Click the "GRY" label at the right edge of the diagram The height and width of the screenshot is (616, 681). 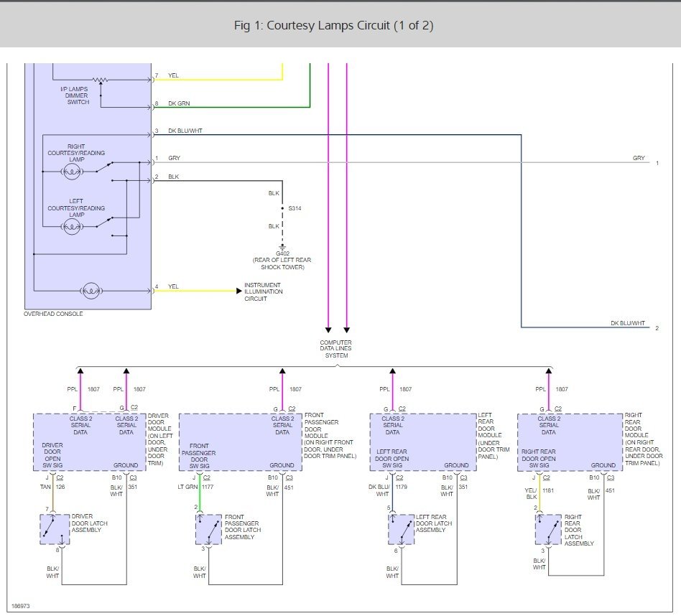(639, 158)
